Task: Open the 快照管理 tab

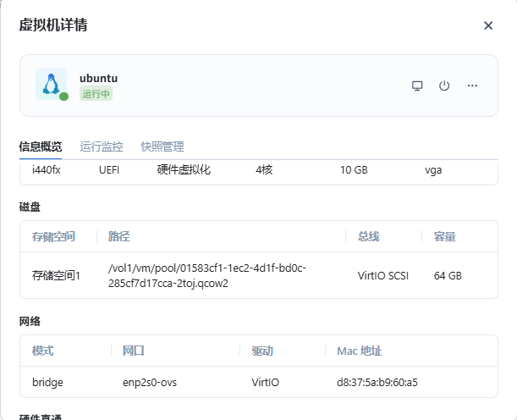Action: coord(162,146)
